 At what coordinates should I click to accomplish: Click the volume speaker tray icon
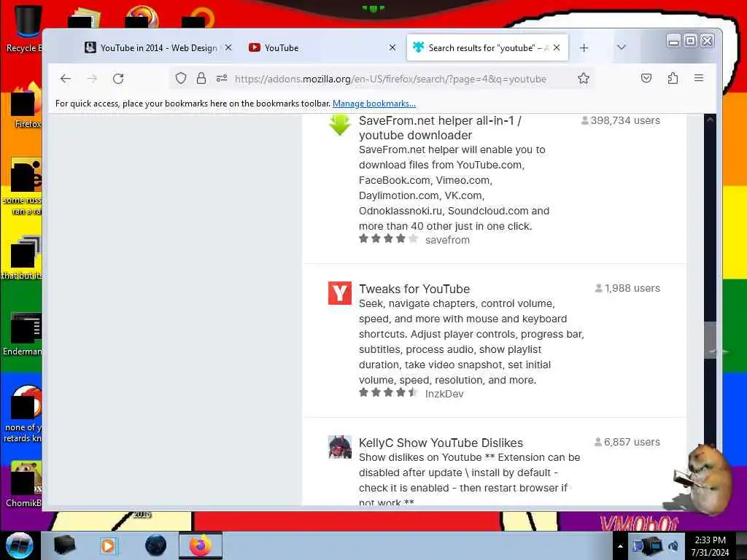[673, 546]
